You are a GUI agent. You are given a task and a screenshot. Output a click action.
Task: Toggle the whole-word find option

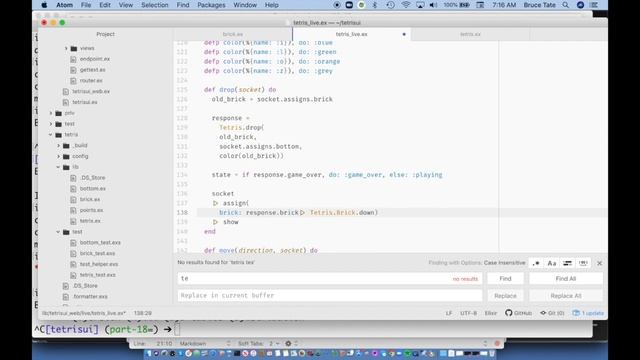click(583, 263)
